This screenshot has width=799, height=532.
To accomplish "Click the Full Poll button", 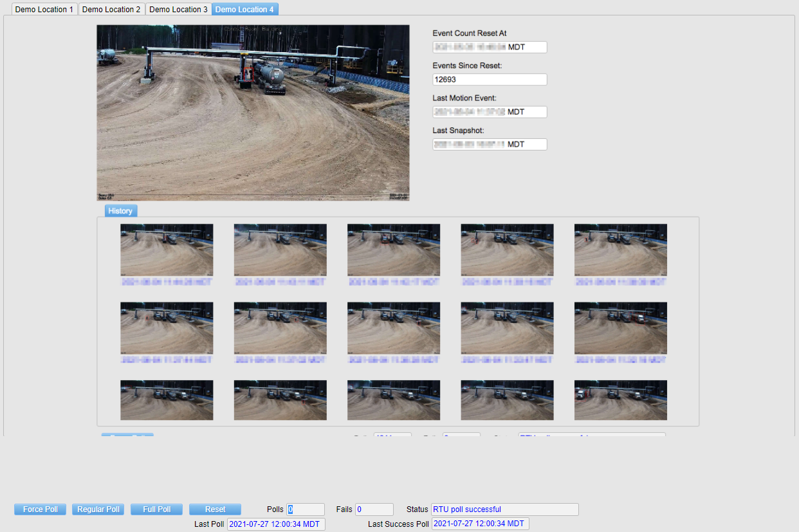I will pyautogui.click(x=157, y=509).
